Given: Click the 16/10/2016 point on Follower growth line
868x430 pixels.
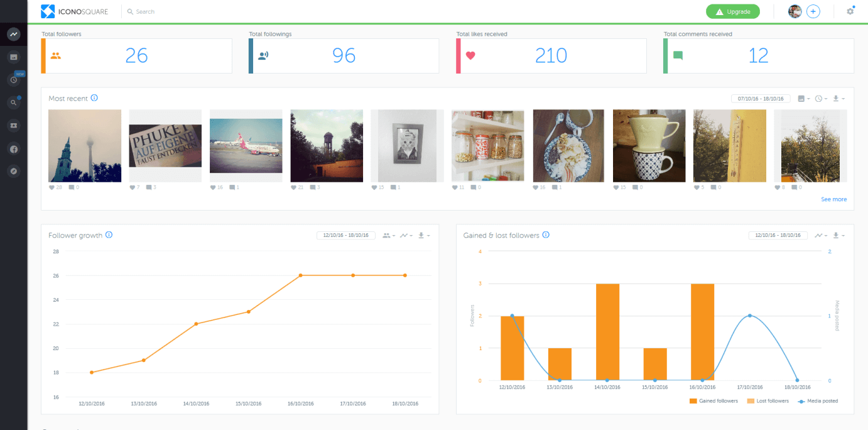Looking at the screenshot, I should [x=301, y=275].
